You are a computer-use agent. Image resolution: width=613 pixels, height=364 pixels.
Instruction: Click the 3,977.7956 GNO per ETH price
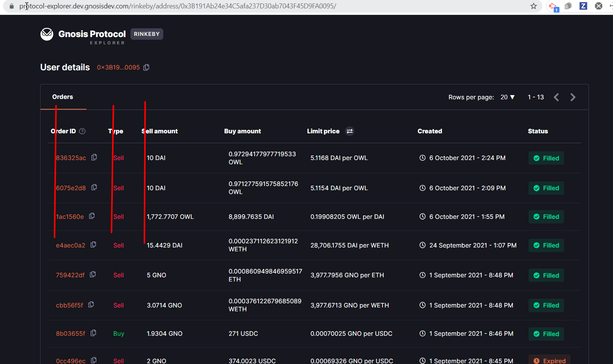point(347,275)
